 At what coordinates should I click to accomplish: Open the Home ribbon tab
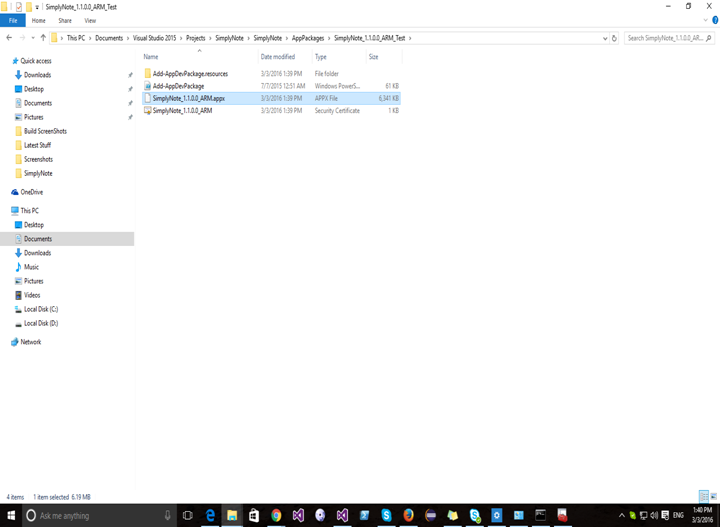click(x=39, y=21)
